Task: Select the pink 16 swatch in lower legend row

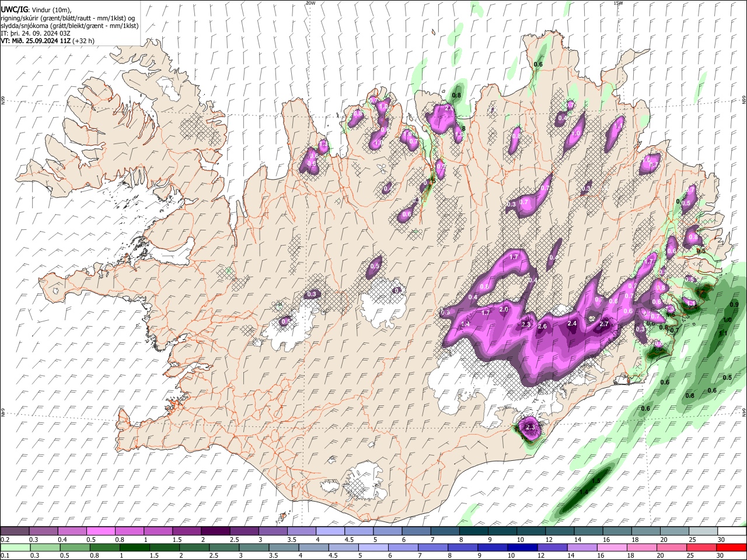Action: [612, 547]
